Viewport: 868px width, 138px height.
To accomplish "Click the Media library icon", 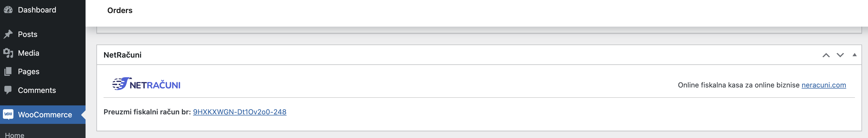I will (8, 53).
